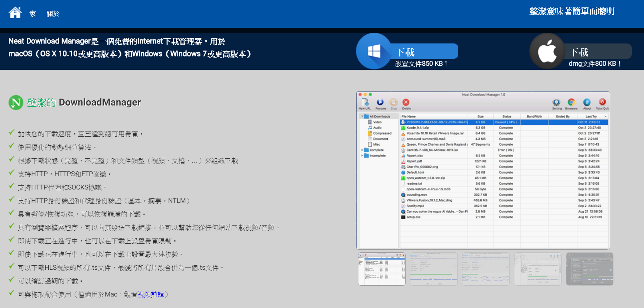Click the Paused ( 74% ) status cell
The image size is (644, 308).
tap(506, 122)
